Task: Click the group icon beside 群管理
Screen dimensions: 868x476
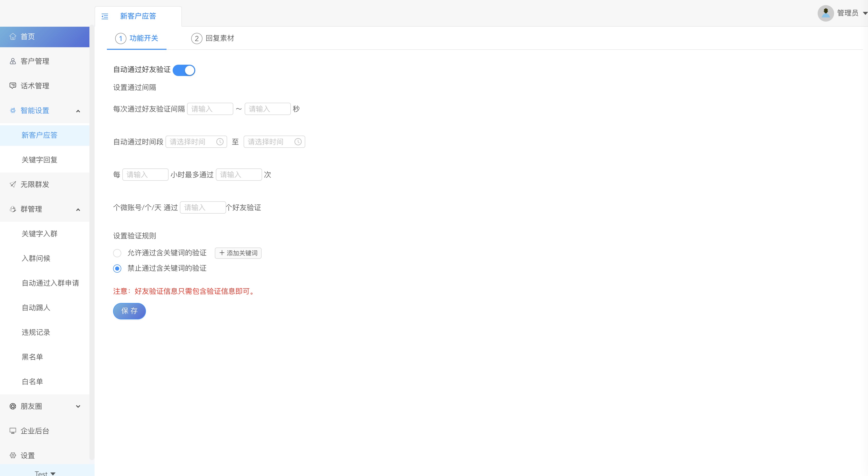Action: click(x=13, y=209)
